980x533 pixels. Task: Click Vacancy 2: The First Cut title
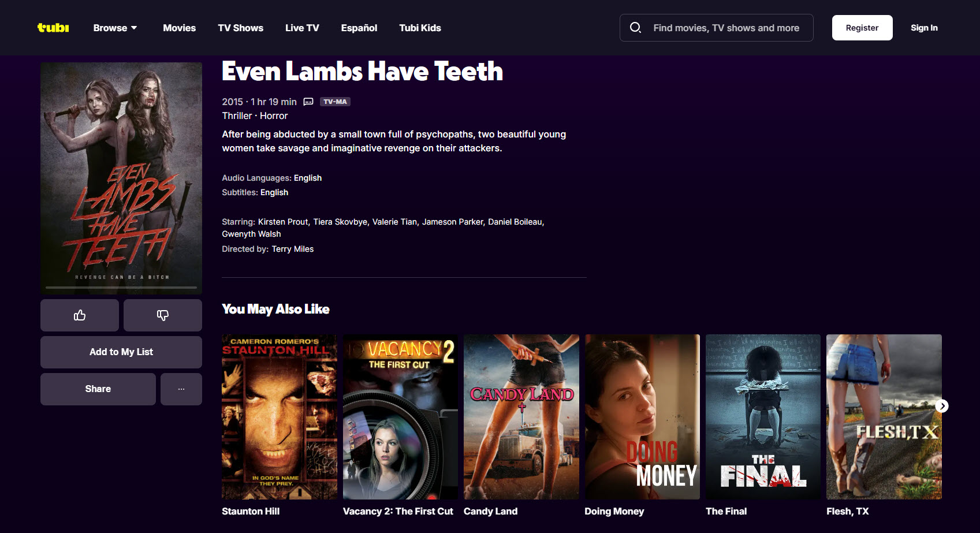pyautogui.click(x=398, y=511)
